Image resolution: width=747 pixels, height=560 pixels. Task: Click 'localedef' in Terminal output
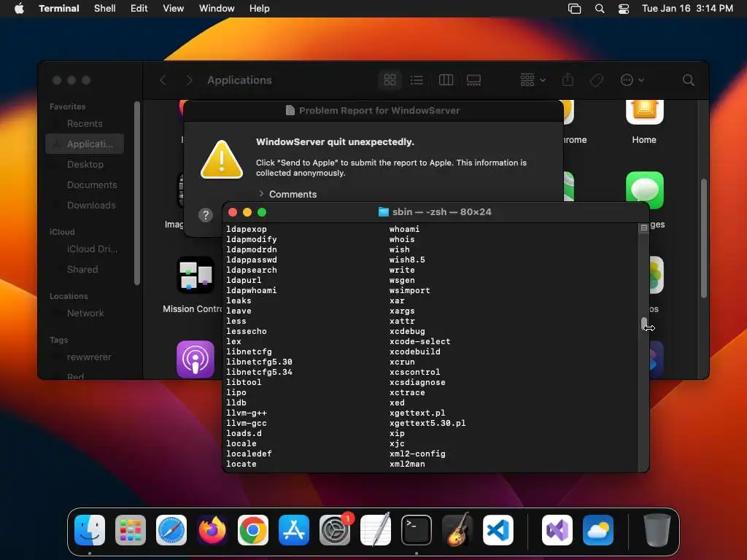(x=249, y=454)
